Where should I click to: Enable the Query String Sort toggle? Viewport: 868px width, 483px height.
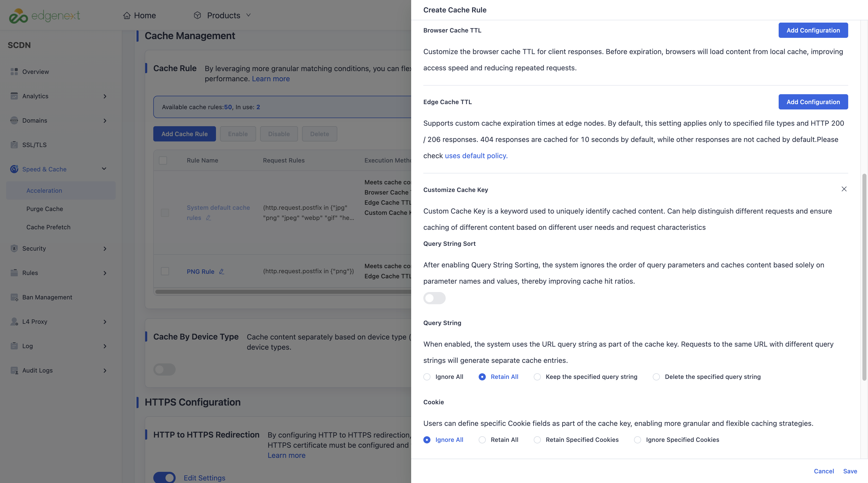tap(434, 298)
